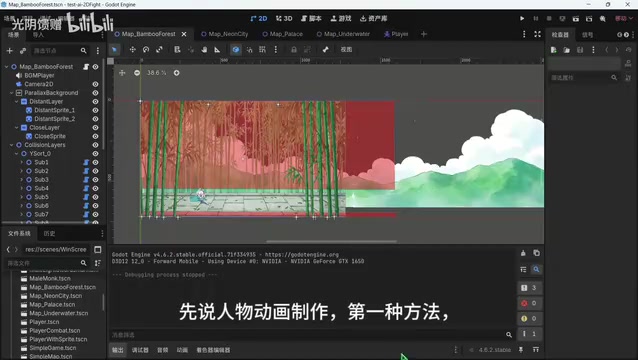
Task: Collapse the DistantLayer tree node
Action: (x=17, y=101)
